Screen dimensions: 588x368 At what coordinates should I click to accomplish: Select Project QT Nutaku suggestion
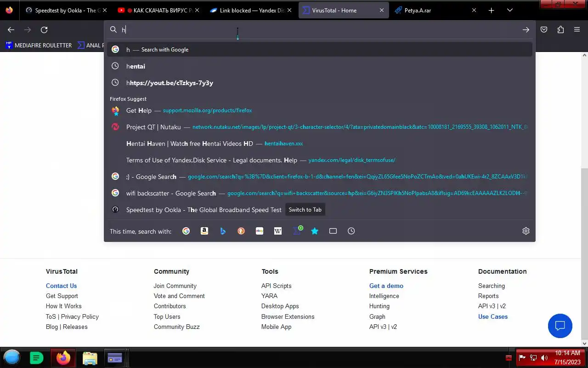[x=320, y=127]
